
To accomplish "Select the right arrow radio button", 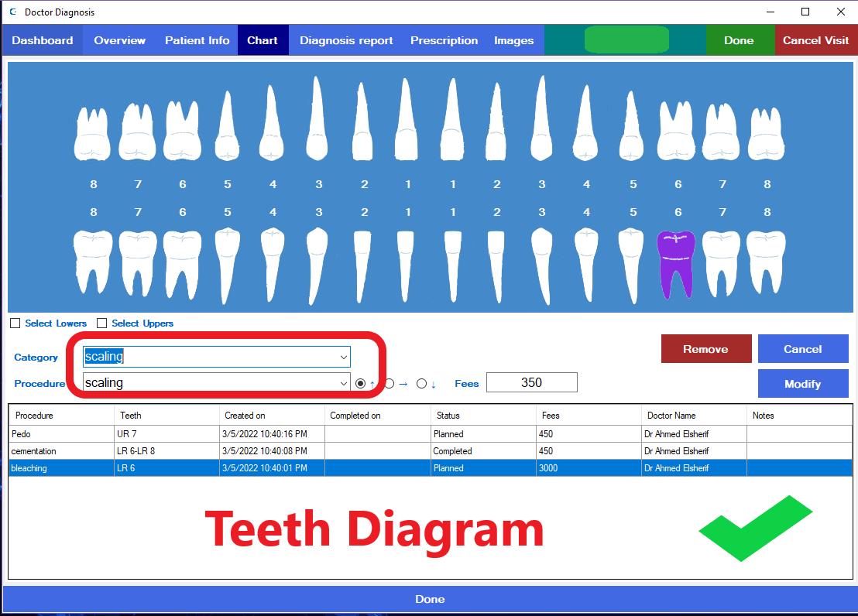I will coord(389,384).
